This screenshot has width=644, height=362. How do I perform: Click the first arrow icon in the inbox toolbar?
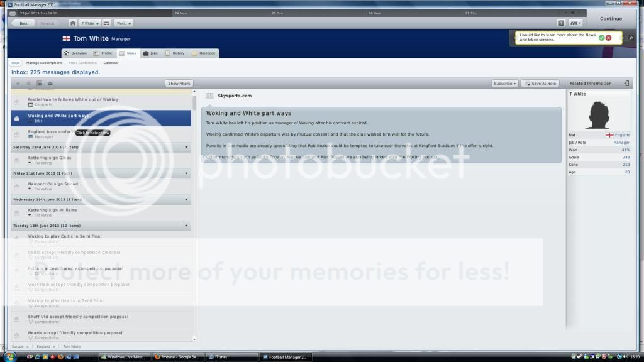[18, 84]
